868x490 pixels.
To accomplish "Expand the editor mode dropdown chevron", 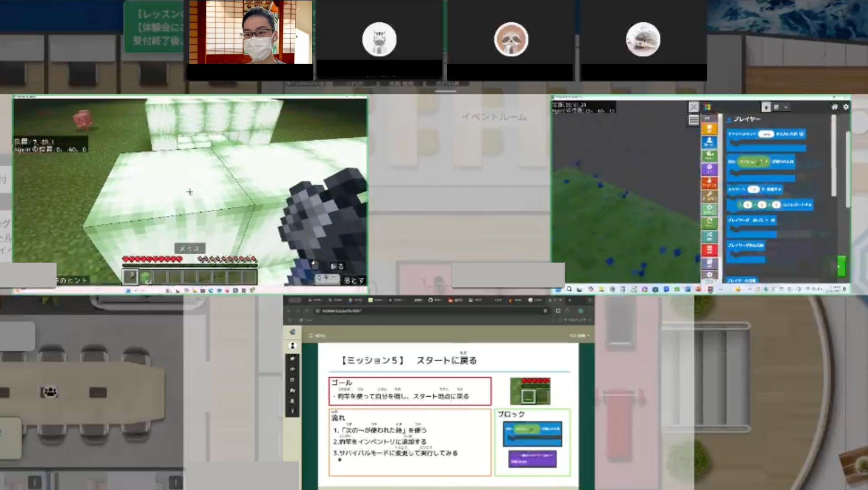I will tap(786, 107).
